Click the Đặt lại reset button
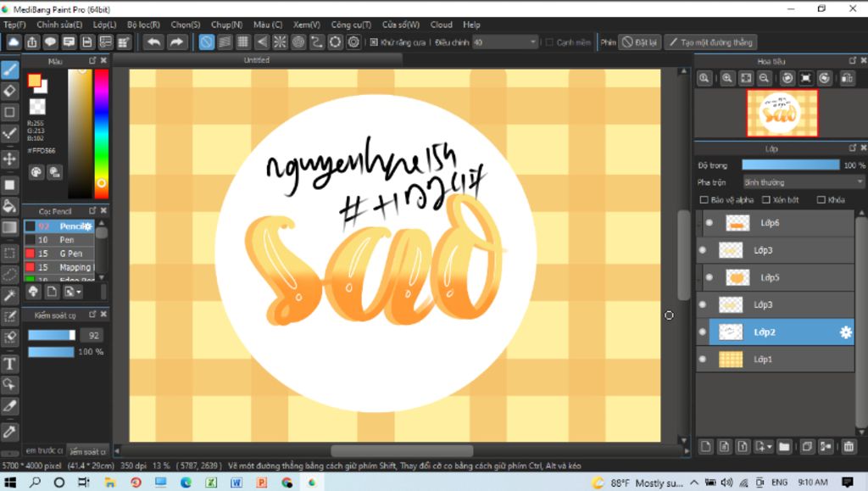This screenshot has height=491, width=868. coord(639,42)
